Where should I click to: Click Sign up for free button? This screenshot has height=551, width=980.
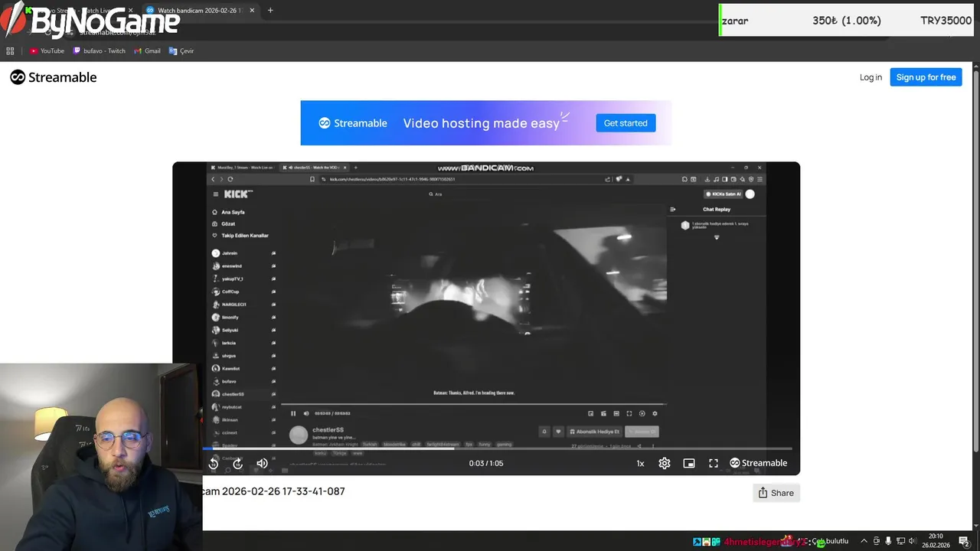click(x=926, y=77)
